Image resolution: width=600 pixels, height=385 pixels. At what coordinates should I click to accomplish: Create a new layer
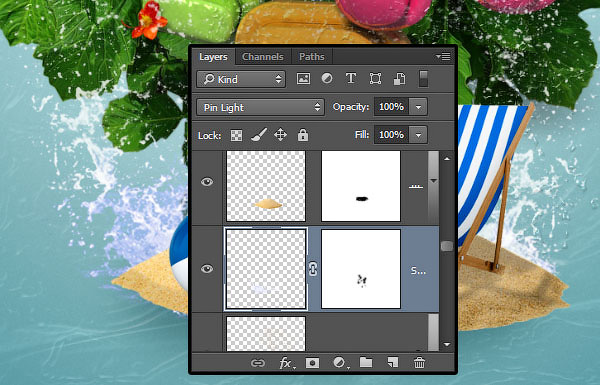click(x=393, y=362)
